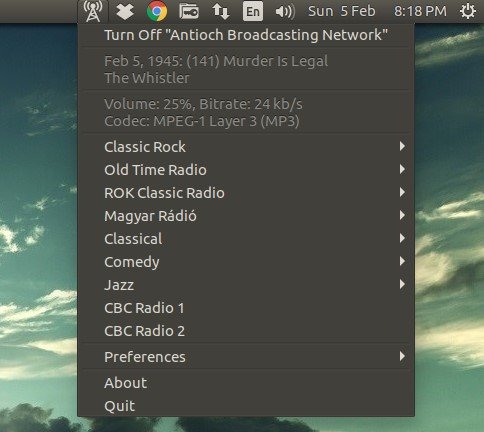Screen dimensions: 484x432
Task: Play the CBC Radio 1 station
Action: tap(246, 308)
